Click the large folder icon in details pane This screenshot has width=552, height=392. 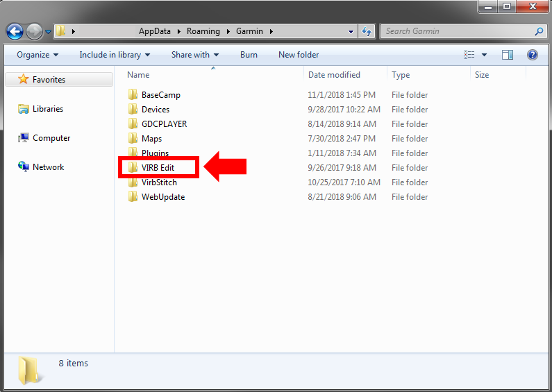click(x=29, y=370)
